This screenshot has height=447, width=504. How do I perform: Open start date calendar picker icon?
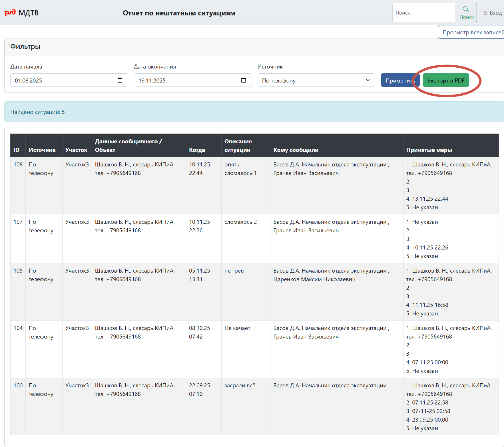point(120,80)
